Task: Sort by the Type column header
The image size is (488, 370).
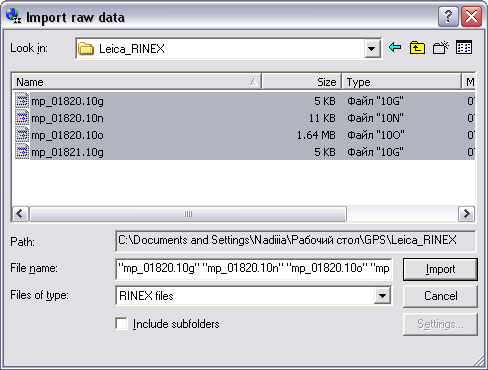Action: coord(402,82)
